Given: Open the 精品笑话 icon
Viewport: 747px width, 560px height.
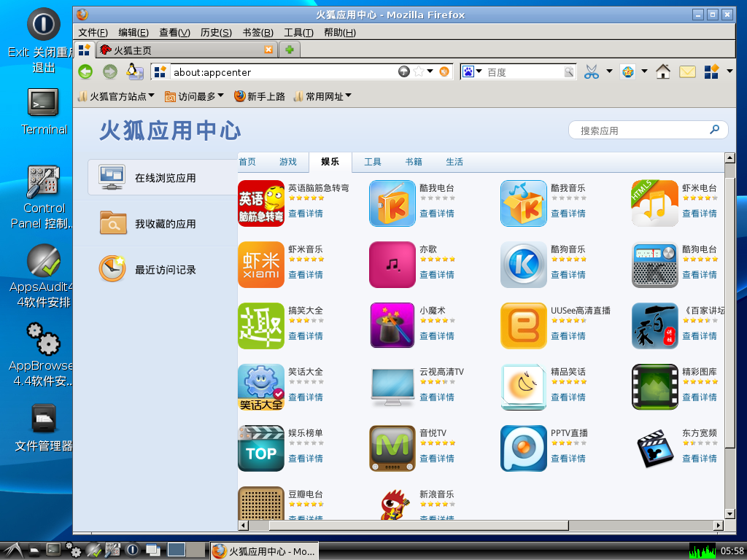Looking at the screenshot, I should pos(524,387).
